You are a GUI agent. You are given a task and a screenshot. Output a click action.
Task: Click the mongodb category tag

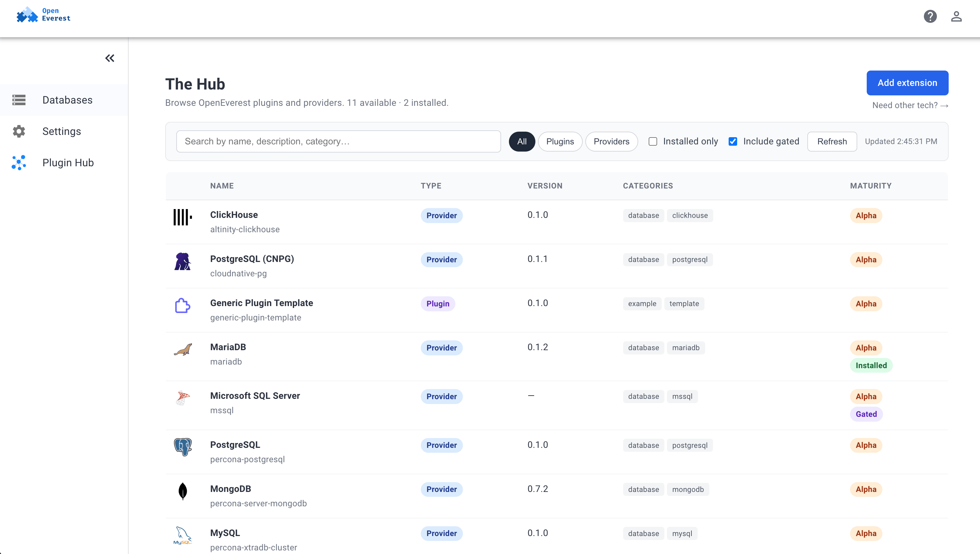(688, 490)
